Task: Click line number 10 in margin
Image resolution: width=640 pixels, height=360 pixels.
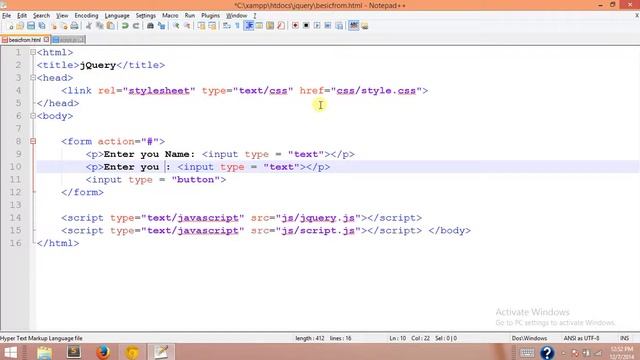Action: (15, 167)
